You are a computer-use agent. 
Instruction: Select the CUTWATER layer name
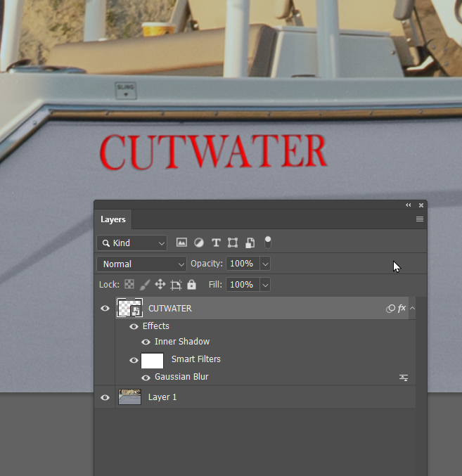pos(170,309)
